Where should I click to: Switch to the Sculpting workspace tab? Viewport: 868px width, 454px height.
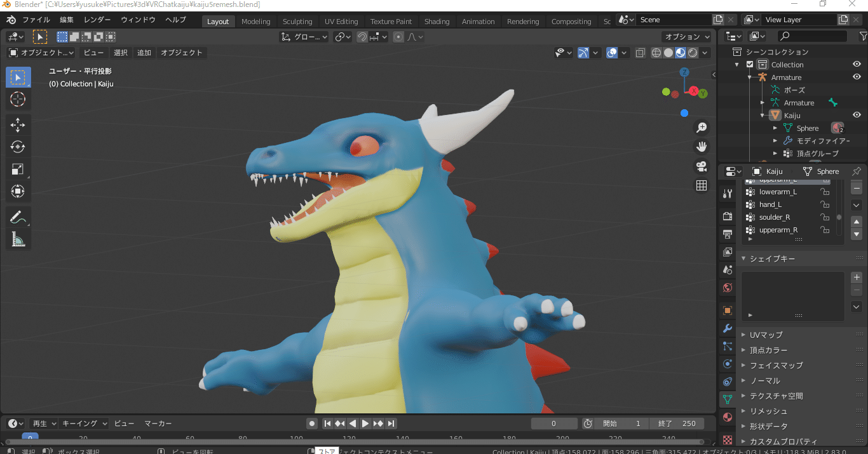tap(297, 21)
